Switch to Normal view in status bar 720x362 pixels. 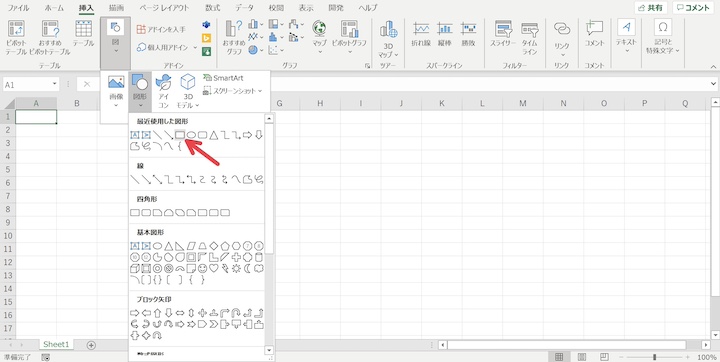[559, 357]
